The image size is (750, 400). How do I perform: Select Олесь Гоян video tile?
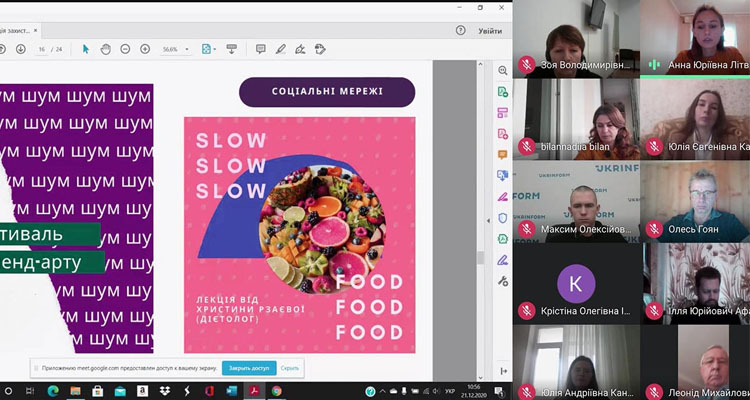coord(695,201)
